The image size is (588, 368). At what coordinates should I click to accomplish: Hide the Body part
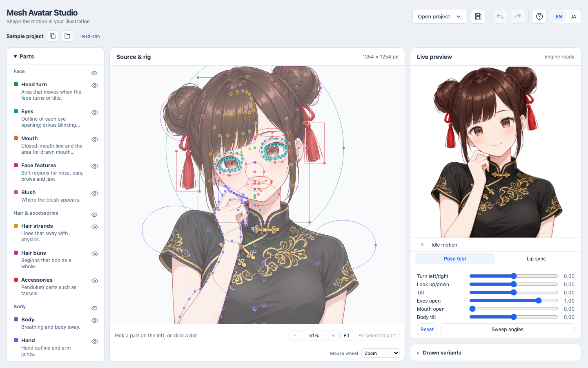coord(95,321)
